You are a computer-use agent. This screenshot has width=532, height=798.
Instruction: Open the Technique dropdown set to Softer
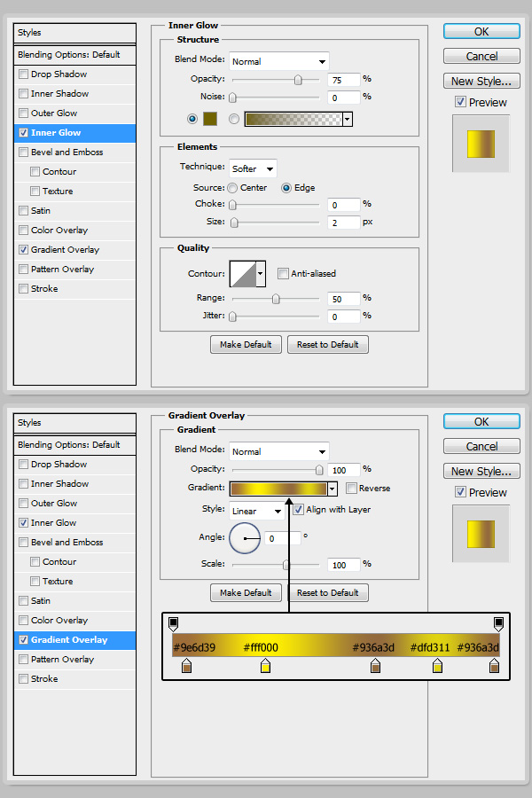(x=253, y=168)
